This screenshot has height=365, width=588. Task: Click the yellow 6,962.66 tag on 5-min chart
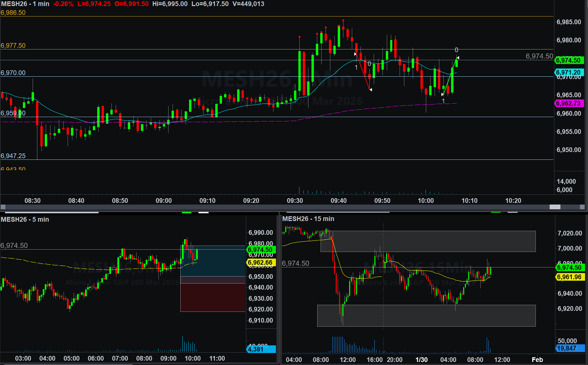click(260, 262)
